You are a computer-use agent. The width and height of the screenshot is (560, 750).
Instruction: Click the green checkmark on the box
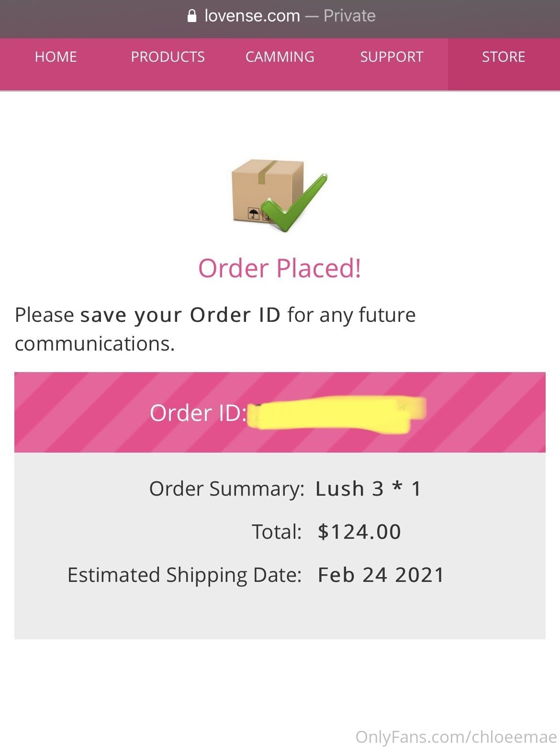tap(295, 203)
